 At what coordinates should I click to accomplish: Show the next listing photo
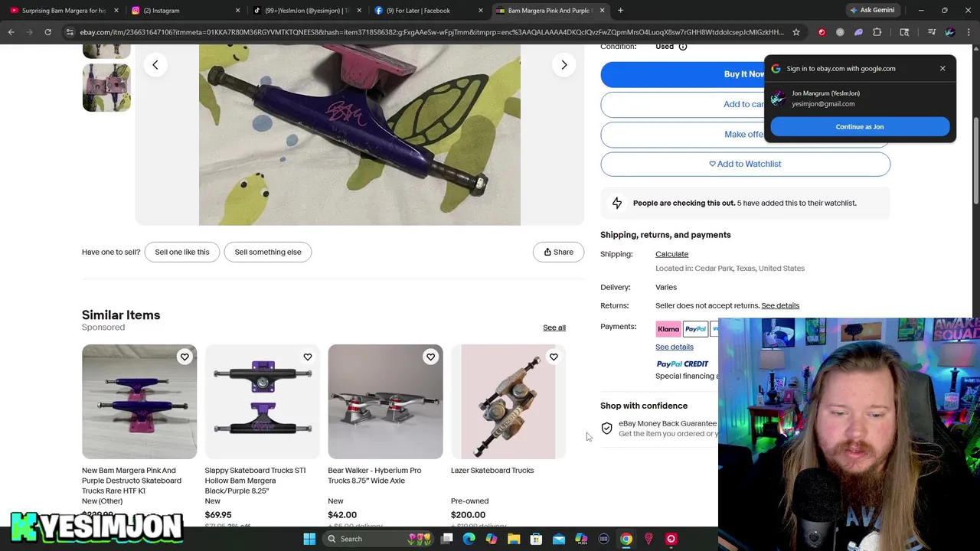tap(564, 65)
